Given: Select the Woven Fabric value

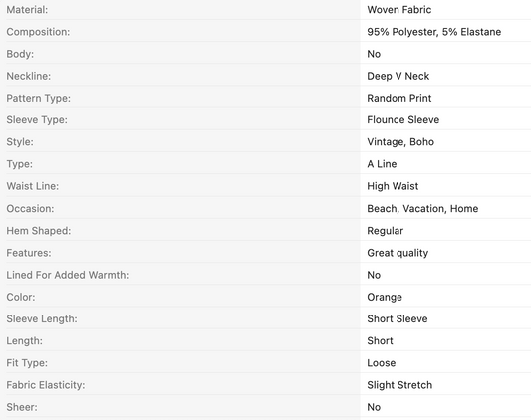Looking at the screenshot, I should (x=398, y=10).
